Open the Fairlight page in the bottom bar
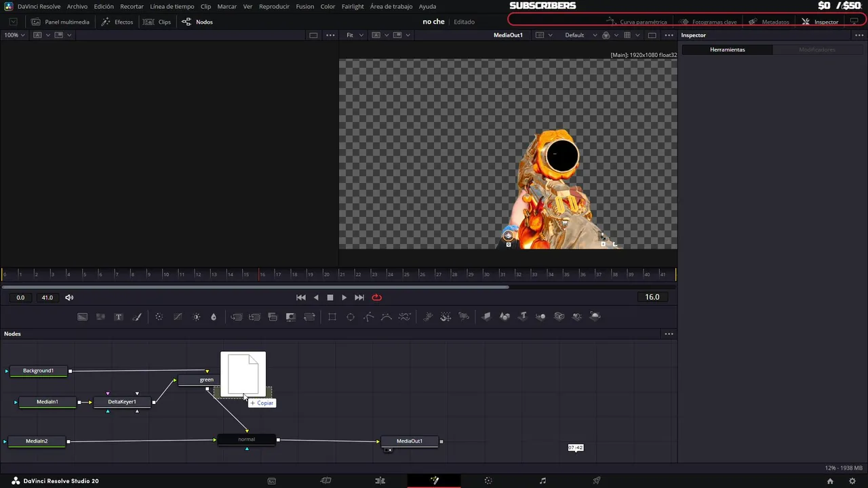The height and width of the screenshot is (488, 868). tap(542, 481)
